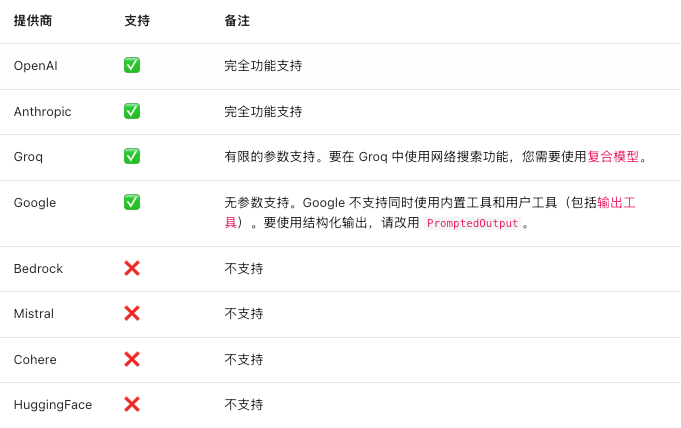Click the red cross beside HuggingFace
The width and height of the screenshot is (681, 428).
pos(132,404)
